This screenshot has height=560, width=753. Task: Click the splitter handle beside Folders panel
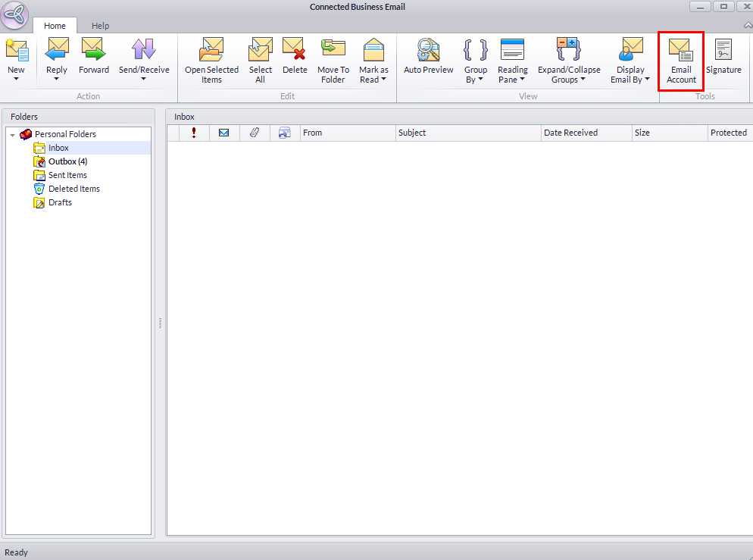pos(160,323)
